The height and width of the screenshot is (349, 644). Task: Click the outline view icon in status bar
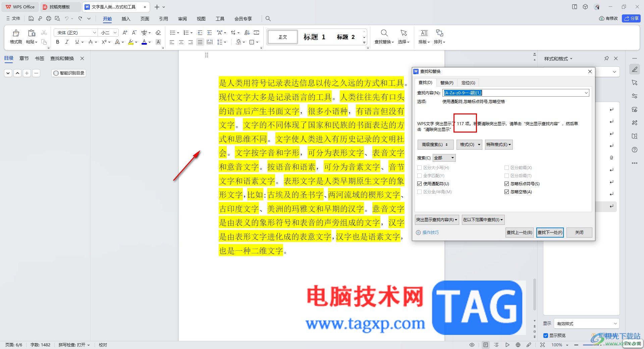[x=496, y=345]
